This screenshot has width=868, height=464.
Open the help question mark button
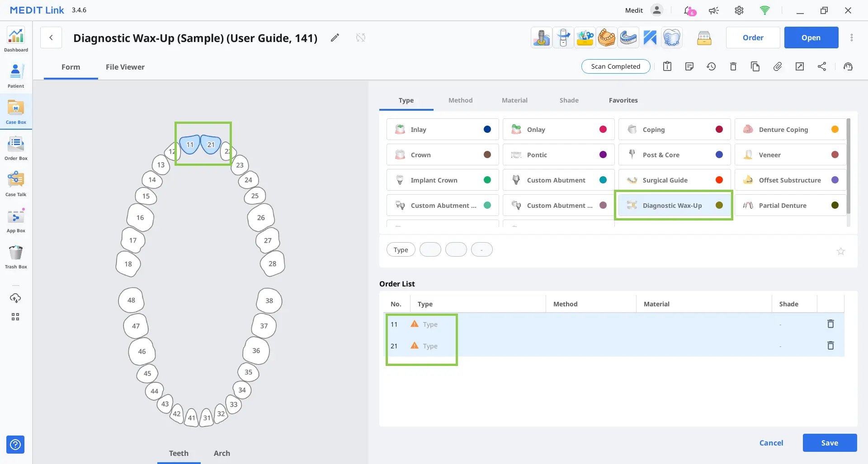point(15,445)
